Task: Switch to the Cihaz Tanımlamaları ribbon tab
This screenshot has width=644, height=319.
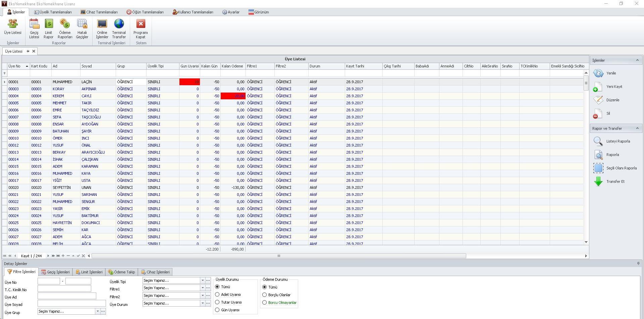Action: click(99, 12)
